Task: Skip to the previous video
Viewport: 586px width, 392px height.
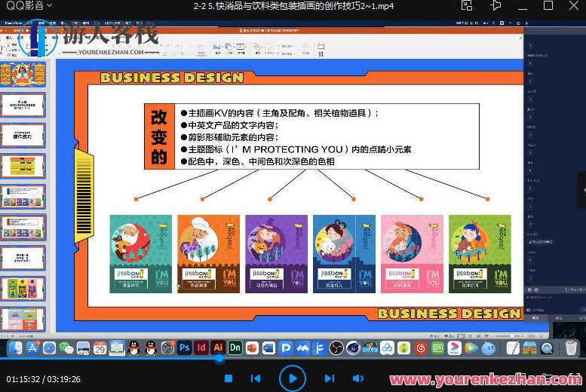Action: tap(256, 378)
